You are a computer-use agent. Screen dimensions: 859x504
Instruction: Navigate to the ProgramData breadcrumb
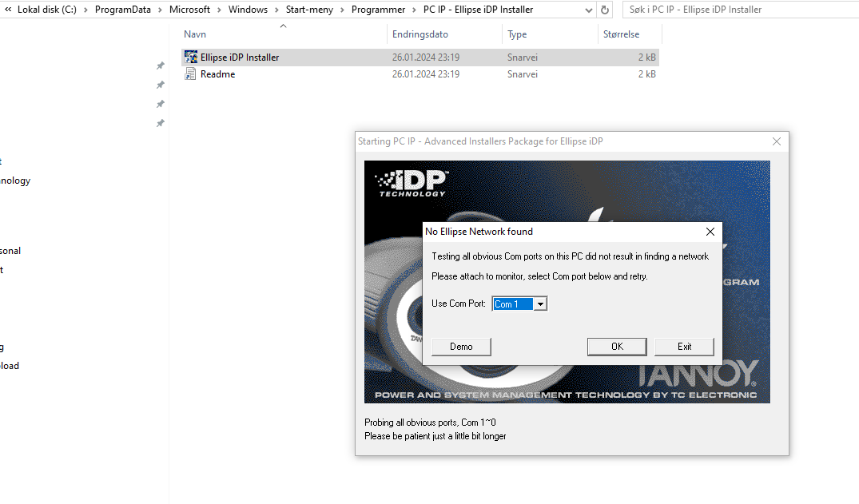click(x=123, y=10)
